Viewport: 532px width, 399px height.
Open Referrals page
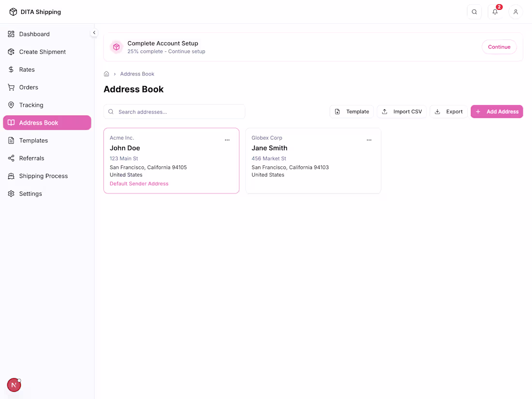tap(47, 158)
